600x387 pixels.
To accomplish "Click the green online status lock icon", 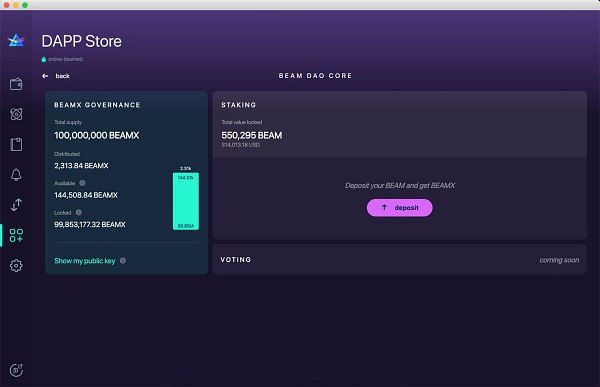I will click(44, 59).
